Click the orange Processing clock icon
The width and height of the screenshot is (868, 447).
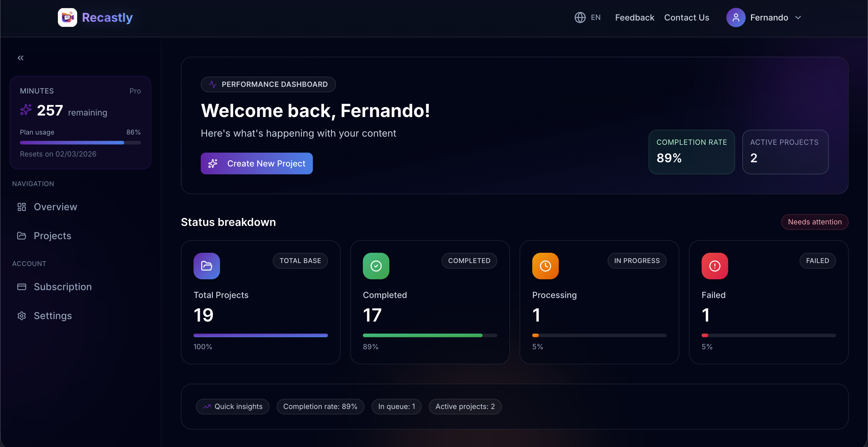[545, 266]
